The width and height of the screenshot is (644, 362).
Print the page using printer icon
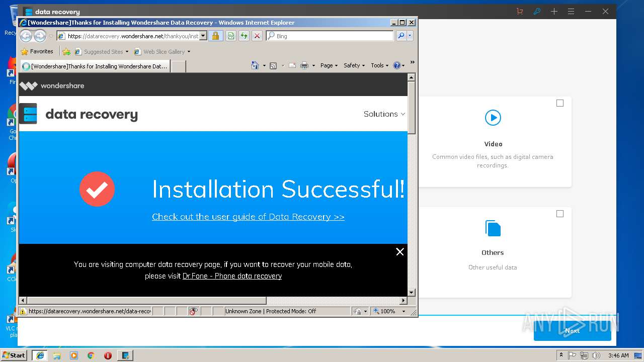(x=304, y=65)
